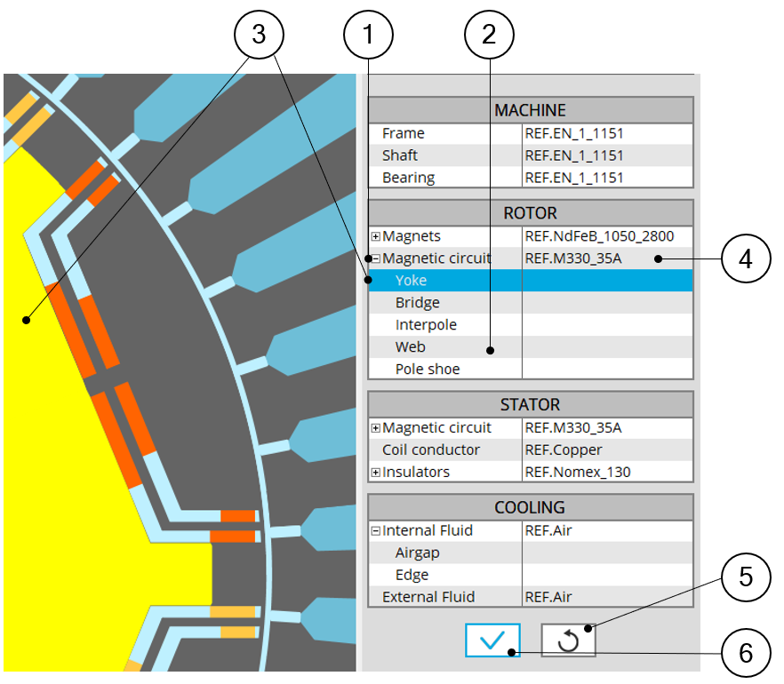Image resolution: width=784 pixels, height=684 pixels.
Task: Collapse the Internal Fluid row
Action: point(376,531)
